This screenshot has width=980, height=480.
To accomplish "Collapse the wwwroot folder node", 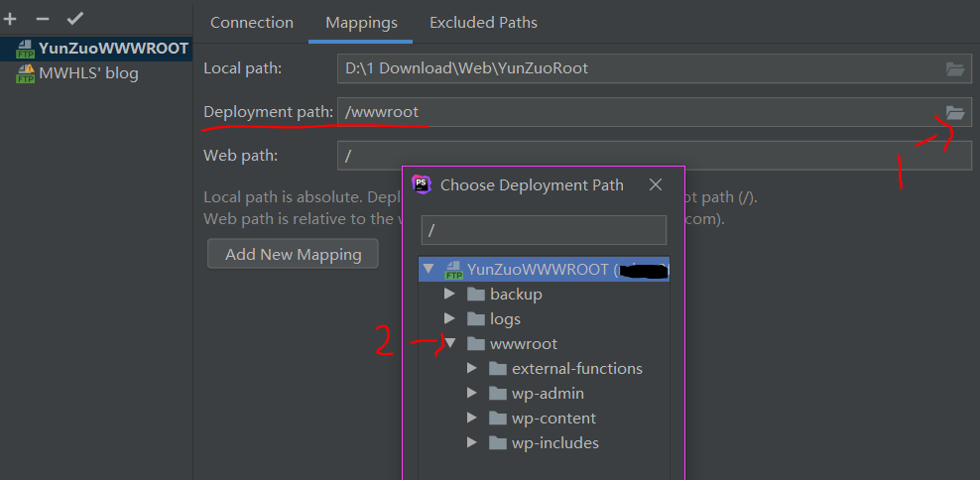I will tap(449, 344).
